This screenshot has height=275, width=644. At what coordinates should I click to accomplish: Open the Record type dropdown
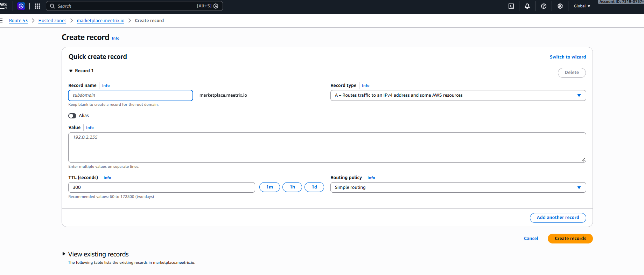[458, 95]
